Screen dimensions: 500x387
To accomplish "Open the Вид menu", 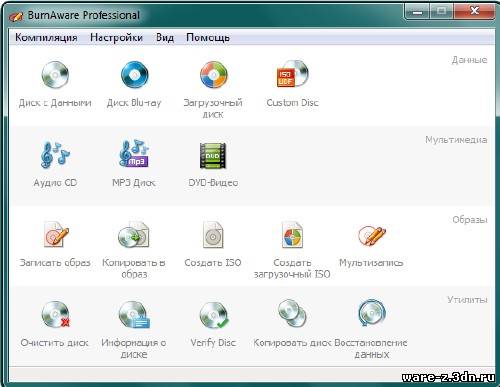I will click(165, 37).
